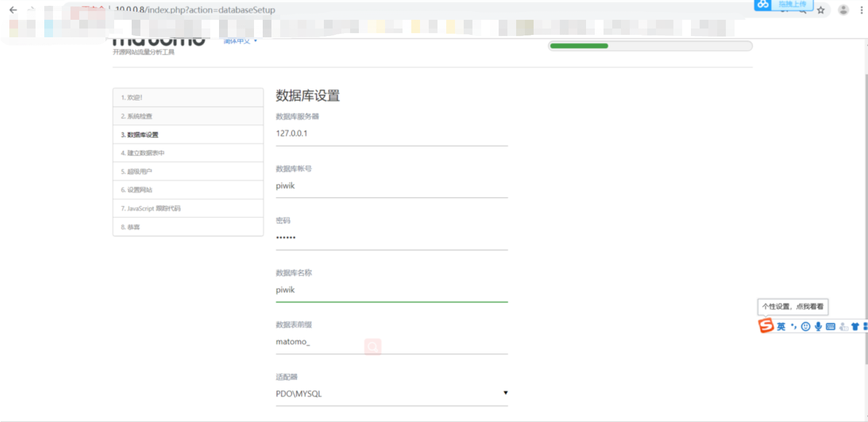Go back with the browser back arrow

tap(13, 10)
